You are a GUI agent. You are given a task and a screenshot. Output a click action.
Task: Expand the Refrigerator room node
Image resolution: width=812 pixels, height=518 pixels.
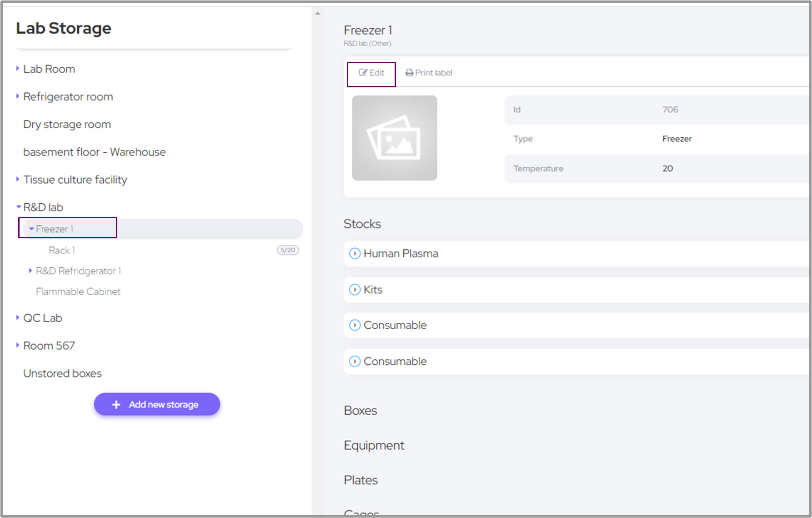coord(18,96)
